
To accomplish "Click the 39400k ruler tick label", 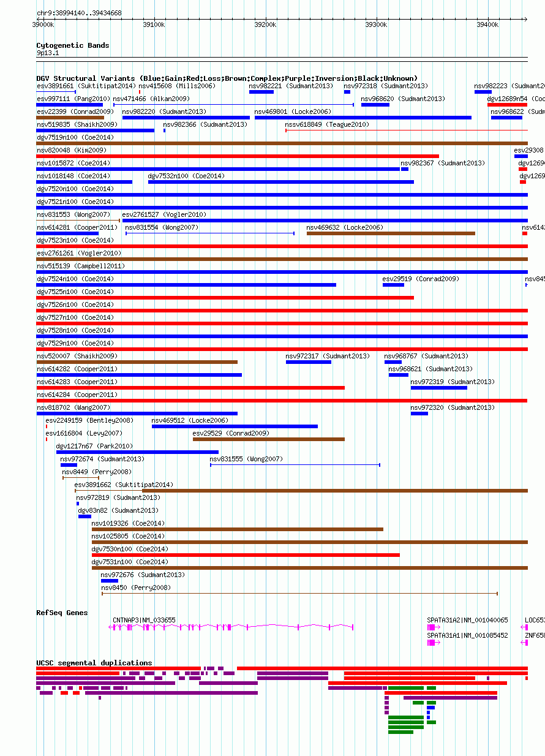I will tap(488, 25).
